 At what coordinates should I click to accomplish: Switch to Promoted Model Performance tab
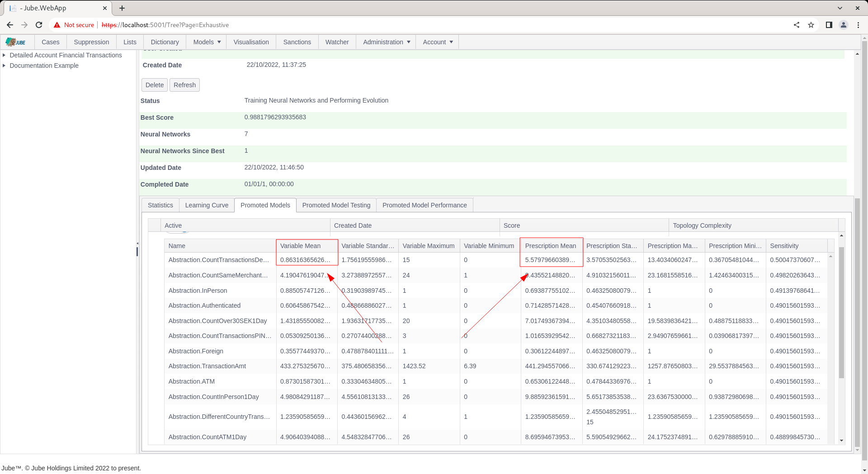[x=425, y=205]
